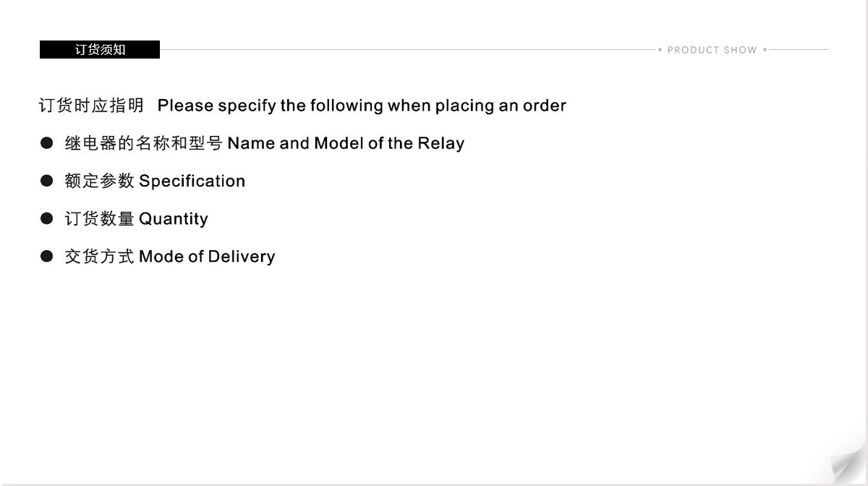Select the text Name and Model of the Relay
868x486 pixels.
click(x=346, y=143)
